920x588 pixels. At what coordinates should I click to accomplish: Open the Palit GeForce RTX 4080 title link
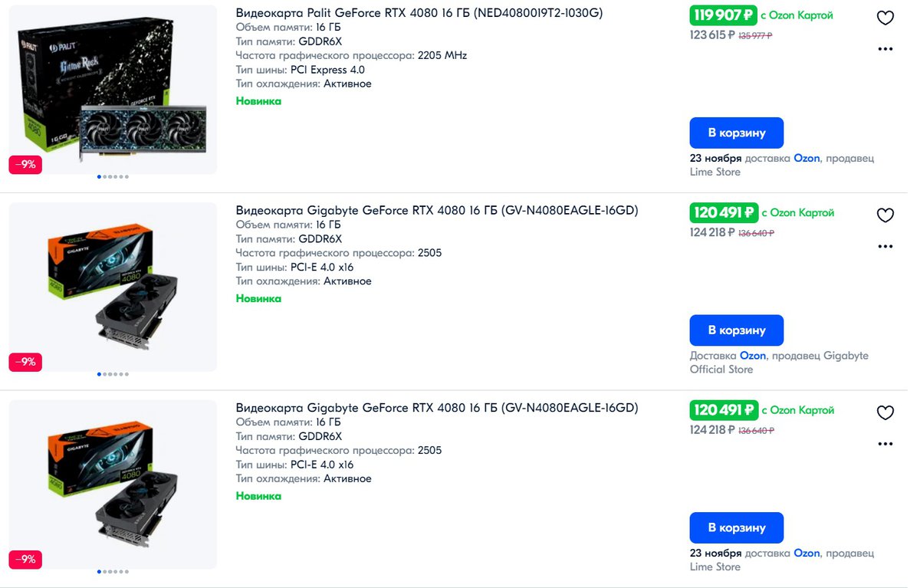click(x=419, y=13)
